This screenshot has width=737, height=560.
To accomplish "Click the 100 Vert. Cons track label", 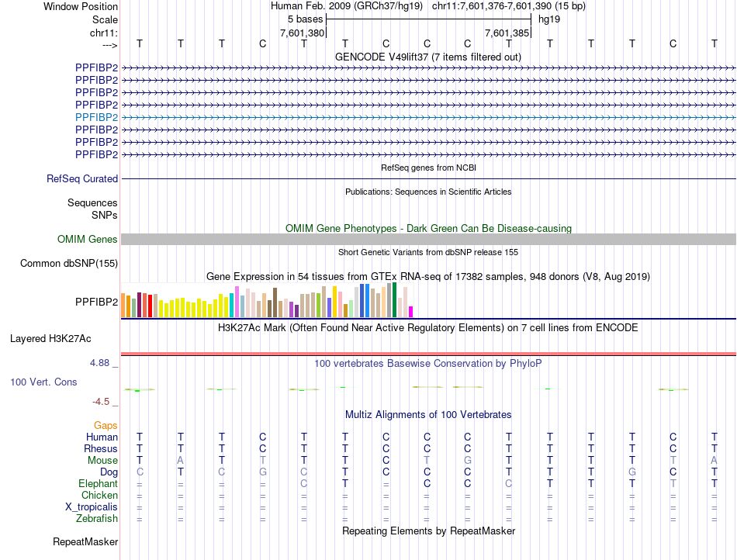I will click(x=43, y=382).
